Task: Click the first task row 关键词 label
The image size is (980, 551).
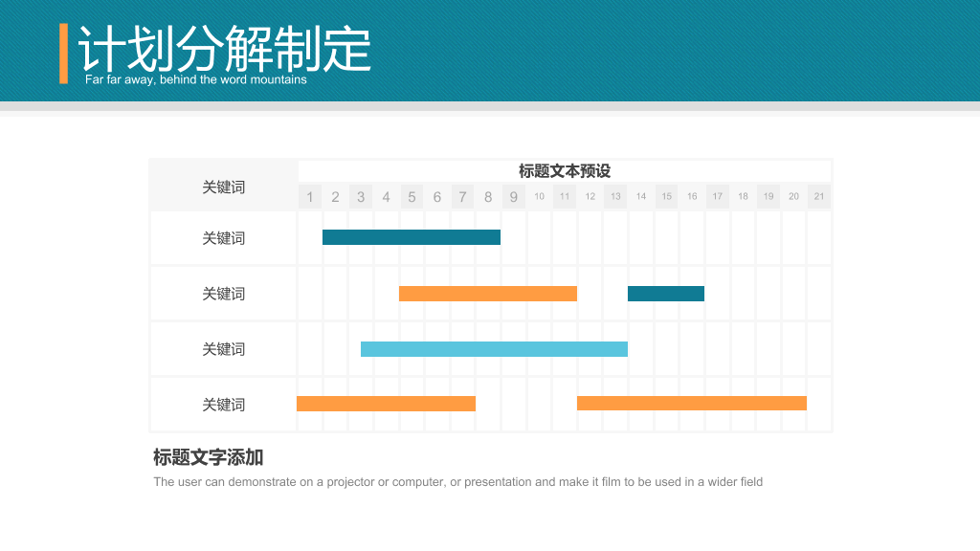Action: [224, 238]
